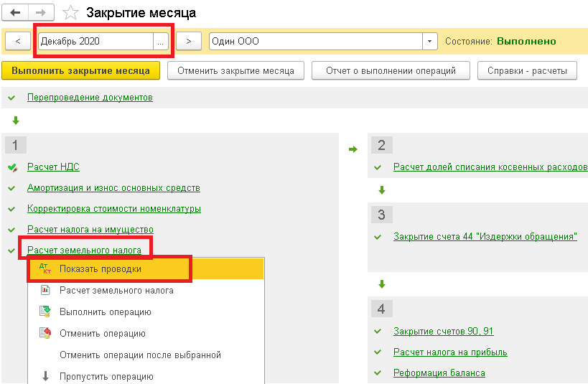
Task: Click the Дт/Кт icon in context menu
Action: click(45, 268)
